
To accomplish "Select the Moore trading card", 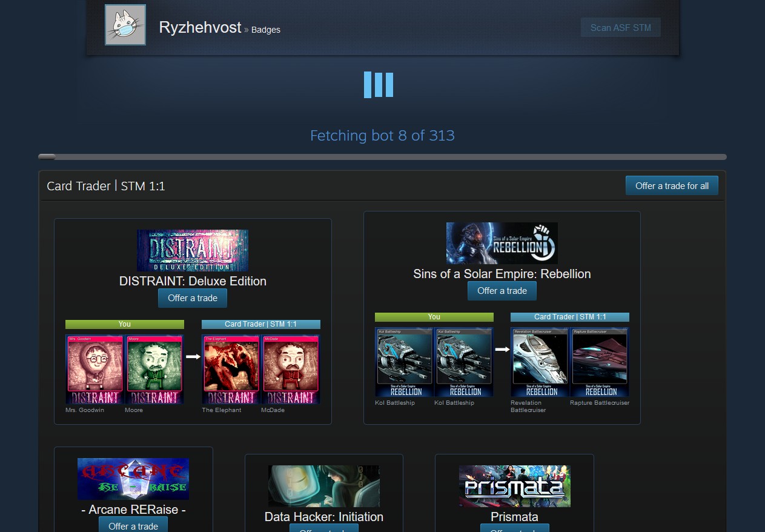I will (154, 369).
